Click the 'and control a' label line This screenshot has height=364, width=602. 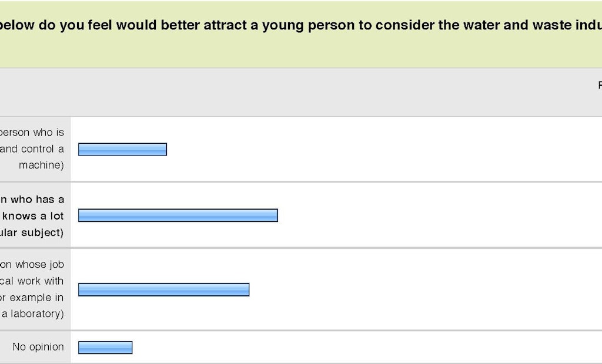tap(32, 149)
